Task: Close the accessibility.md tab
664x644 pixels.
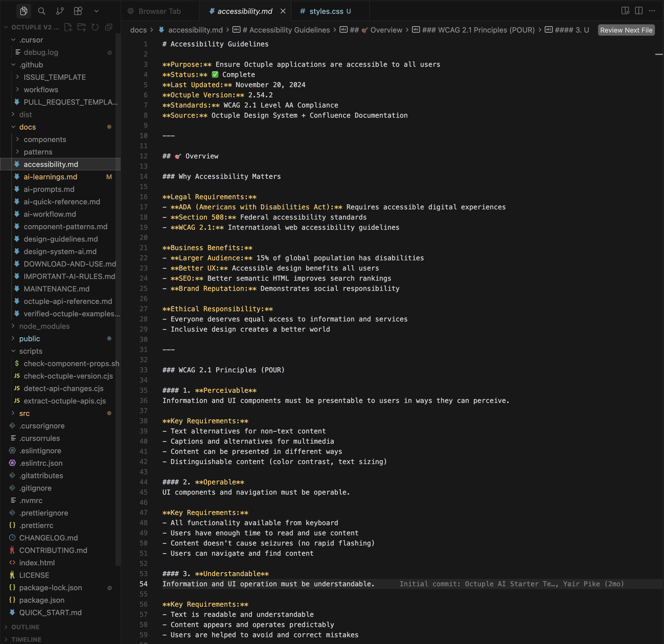Action: pos(283,11)
